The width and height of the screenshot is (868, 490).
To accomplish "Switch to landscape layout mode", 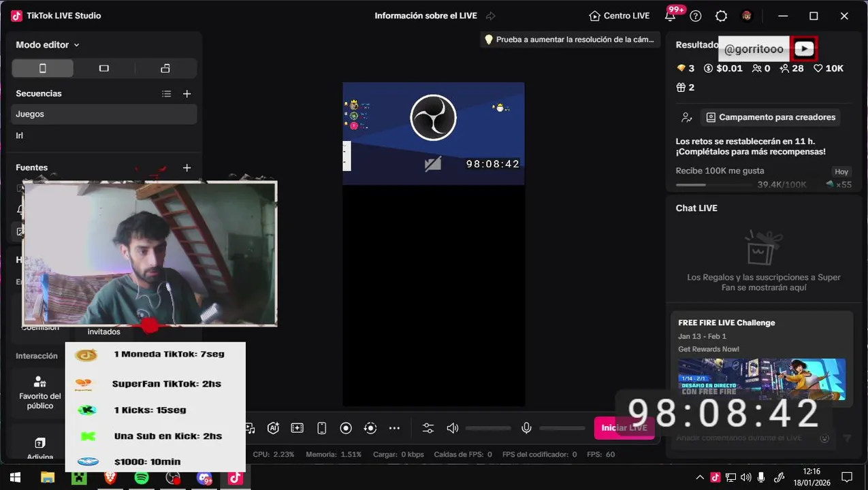I will (x=104, y=68).
